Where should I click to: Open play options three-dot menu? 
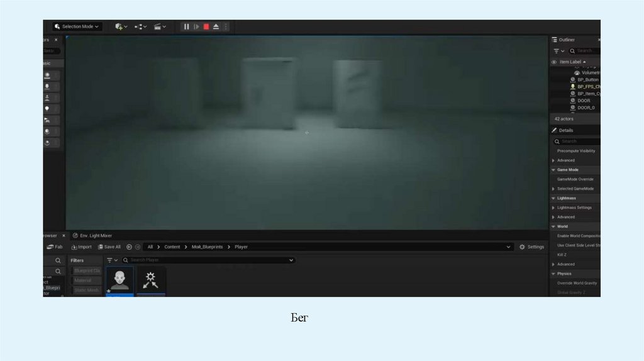pyautogui.click(x=226, y=26)
